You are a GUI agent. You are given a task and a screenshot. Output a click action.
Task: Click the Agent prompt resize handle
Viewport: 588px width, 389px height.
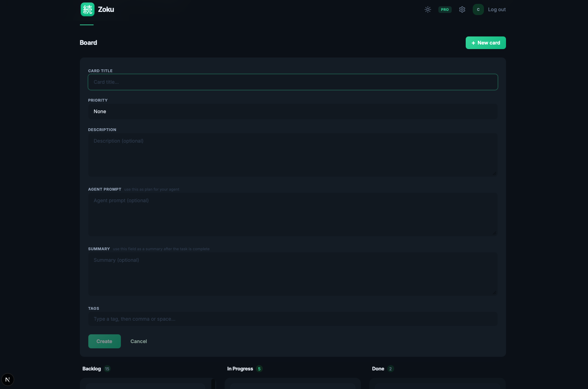[x=494, y=233]
